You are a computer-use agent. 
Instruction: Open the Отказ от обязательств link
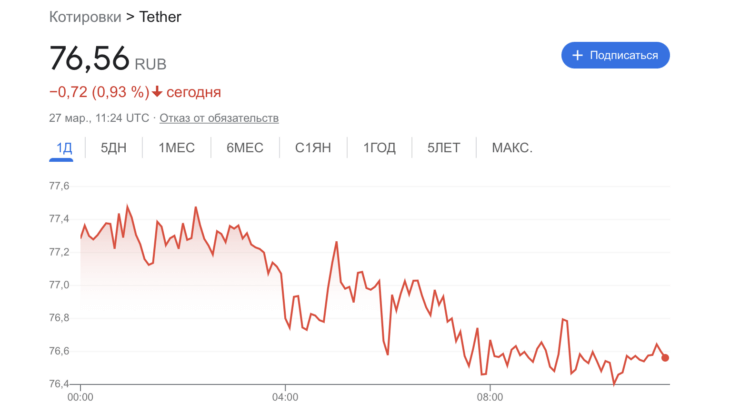click(219, 118)
